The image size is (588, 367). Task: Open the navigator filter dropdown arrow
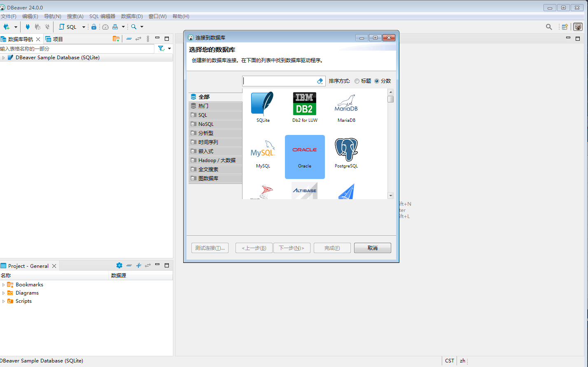pos(169,49)
